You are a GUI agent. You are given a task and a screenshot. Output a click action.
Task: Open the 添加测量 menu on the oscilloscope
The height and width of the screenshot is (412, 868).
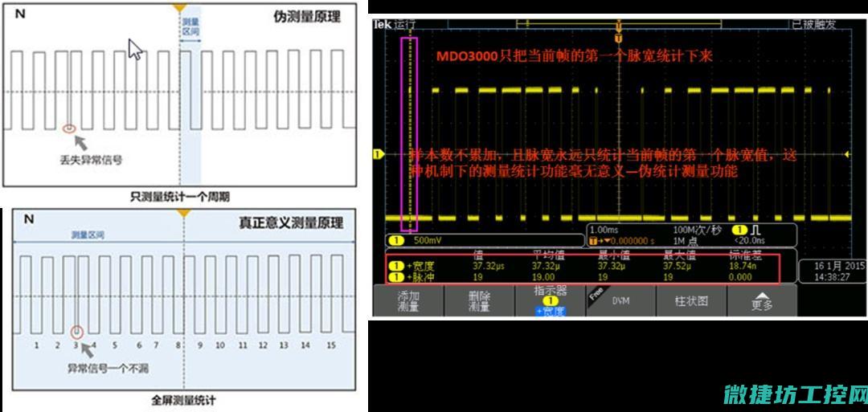408,301
